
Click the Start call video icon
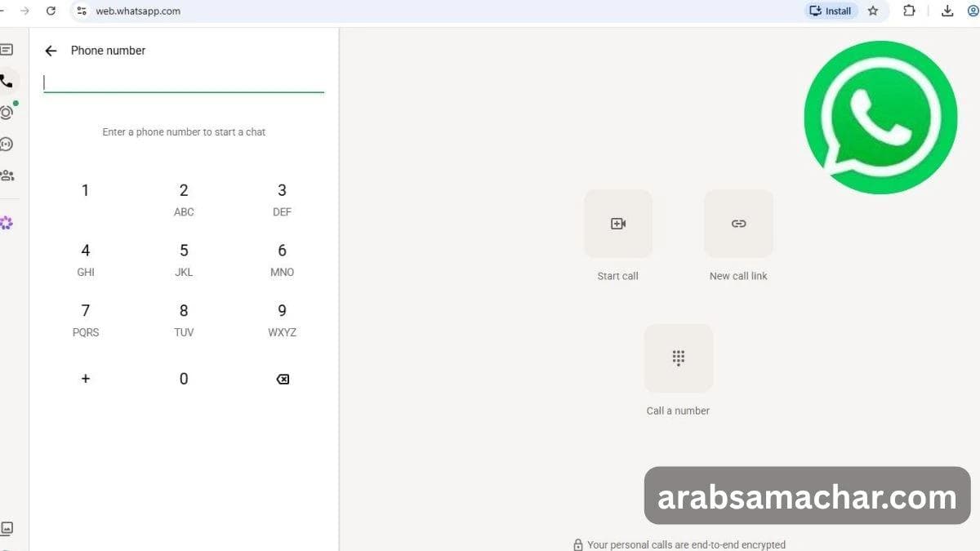618,224
